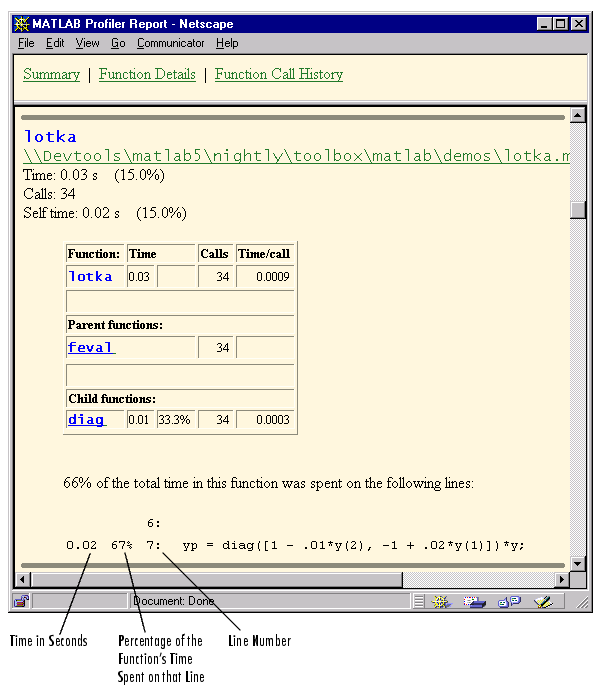The width and height of the screenshot is (608, 696).
Task: Minimize the Netscape window
Action: tap(544, 24)
